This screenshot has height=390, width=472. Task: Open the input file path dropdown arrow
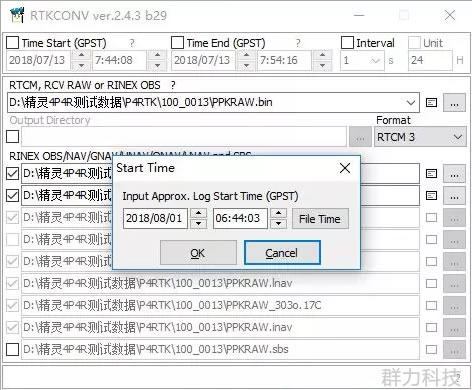point(411,103)
